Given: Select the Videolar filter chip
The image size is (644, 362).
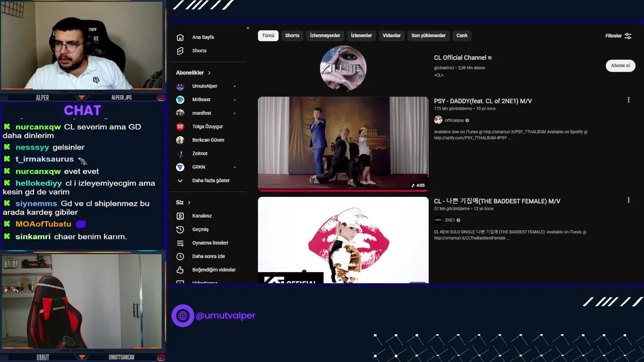Looking at the screenshot, I should click(x=391, y=36).
